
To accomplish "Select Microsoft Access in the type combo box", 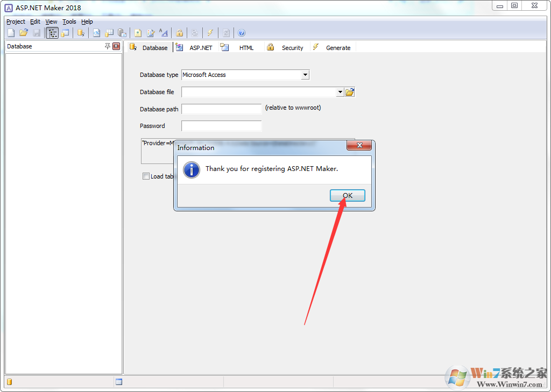I will (x=242, y=75).
